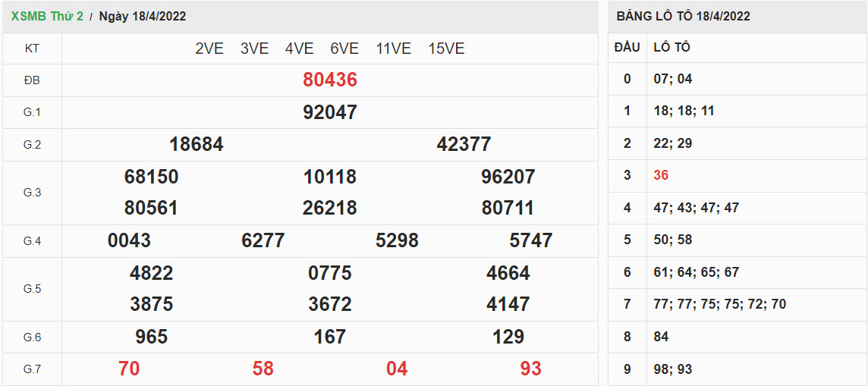Click the G.1 result 92047
This screenshot has height=386, width=868.
point(329,112)
